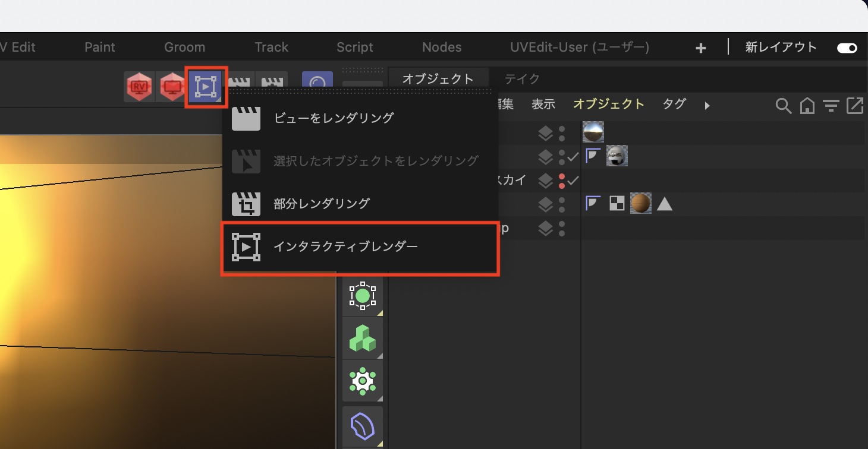Open the filter icon in Object Manager
Image resolution: width=868 pixels, height=449 pixels.
coord(831,106)
